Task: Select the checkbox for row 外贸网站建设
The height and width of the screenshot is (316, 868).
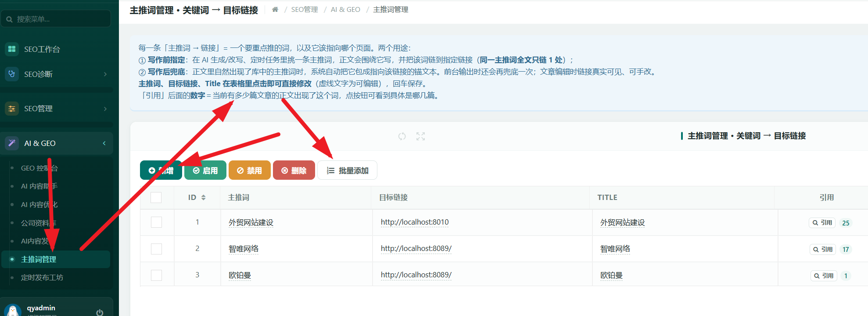Action: (156, 222)
